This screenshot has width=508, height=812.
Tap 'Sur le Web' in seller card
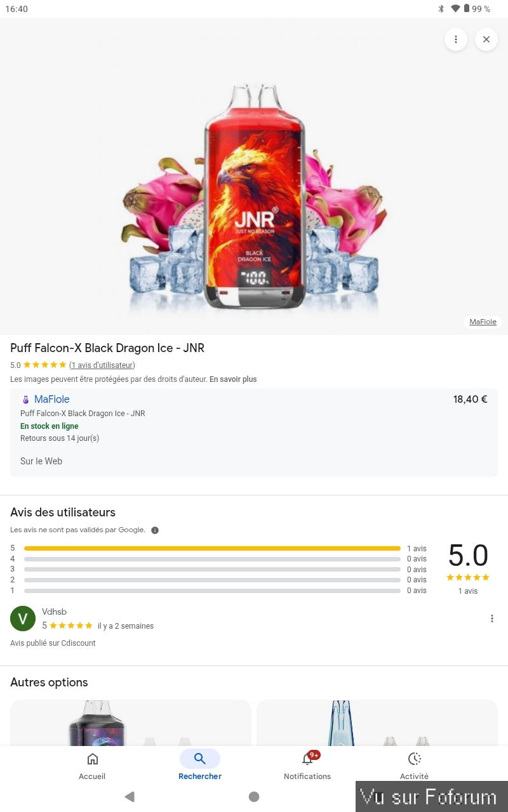tap(41, 461)
